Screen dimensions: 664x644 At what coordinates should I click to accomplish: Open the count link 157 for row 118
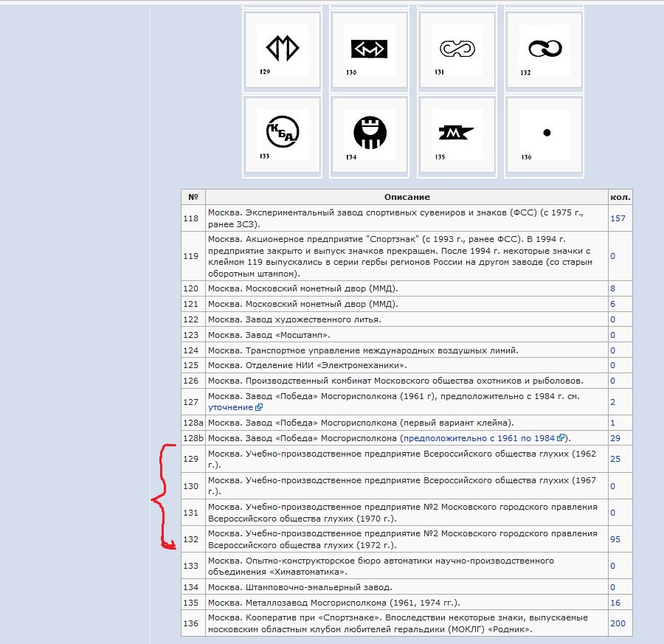point(618,218)
